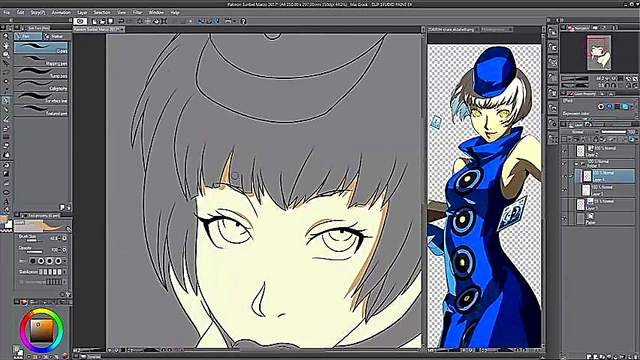Click the Undo arrow in command bar
Image resolution: width=640 pixels, height=360 pixels.
121,21
